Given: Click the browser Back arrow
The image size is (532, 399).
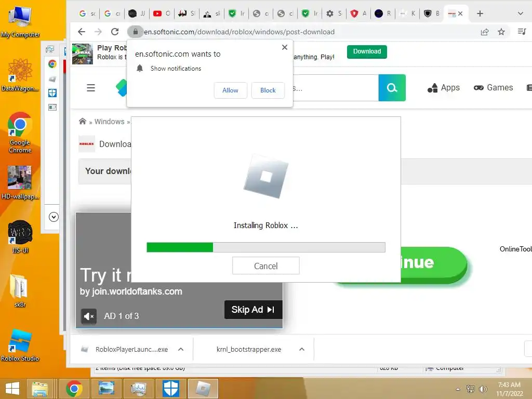Looking at the screenshot, I should pos(82,32).
